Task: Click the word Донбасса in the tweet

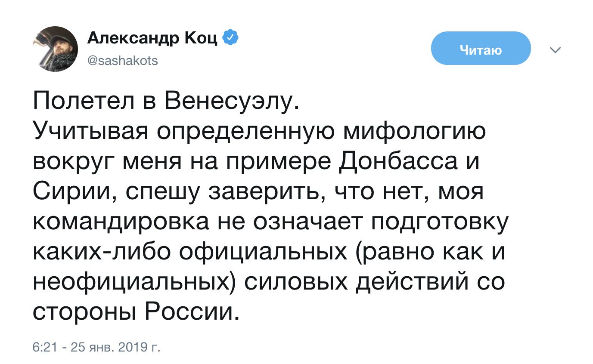Action: pyautogui.click(x=402, y=162)
